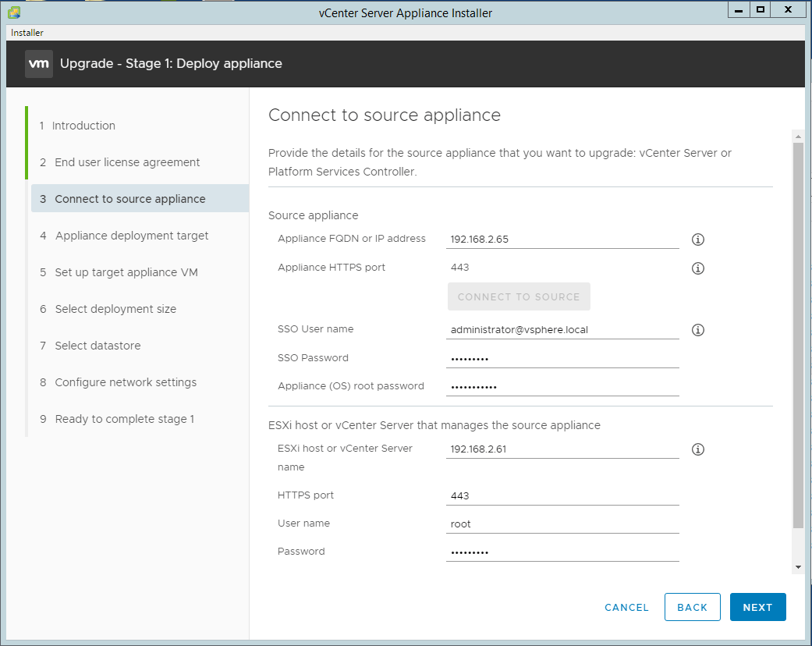Open the Installer menu

[x=27, y=33]
